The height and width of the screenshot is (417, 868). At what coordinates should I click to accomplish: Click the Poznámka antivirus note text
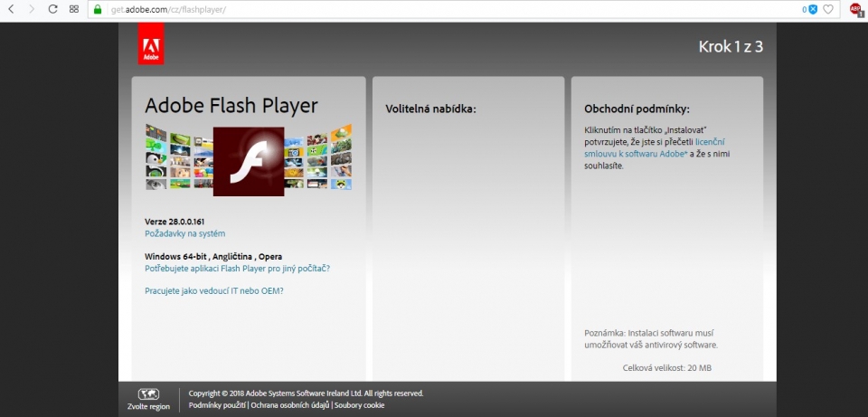pos(651,339)
